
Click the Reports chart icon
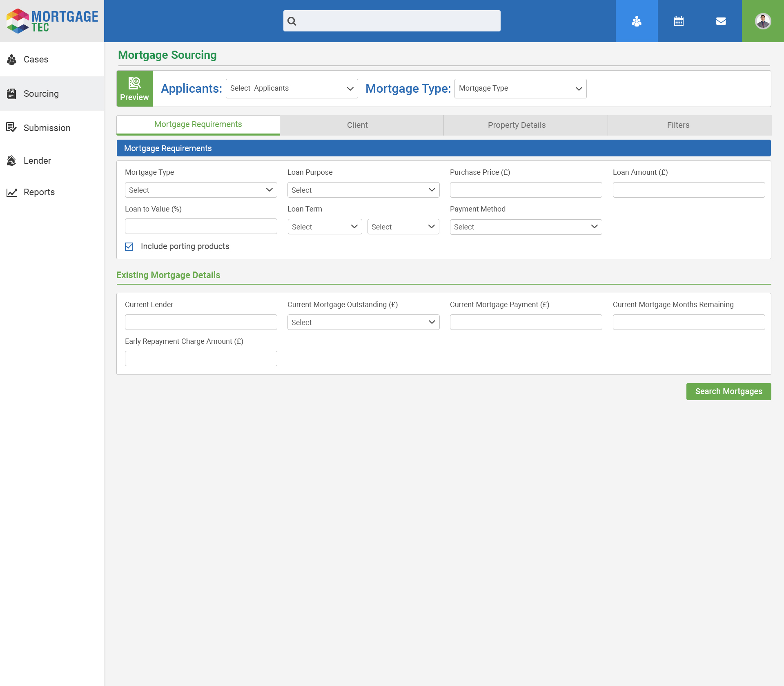tap(12, 192)
